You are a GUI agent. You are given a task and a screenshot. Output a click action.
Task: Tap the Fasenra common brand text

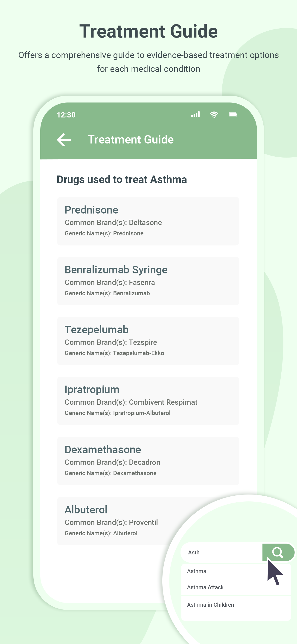click(x=142, y=283)
